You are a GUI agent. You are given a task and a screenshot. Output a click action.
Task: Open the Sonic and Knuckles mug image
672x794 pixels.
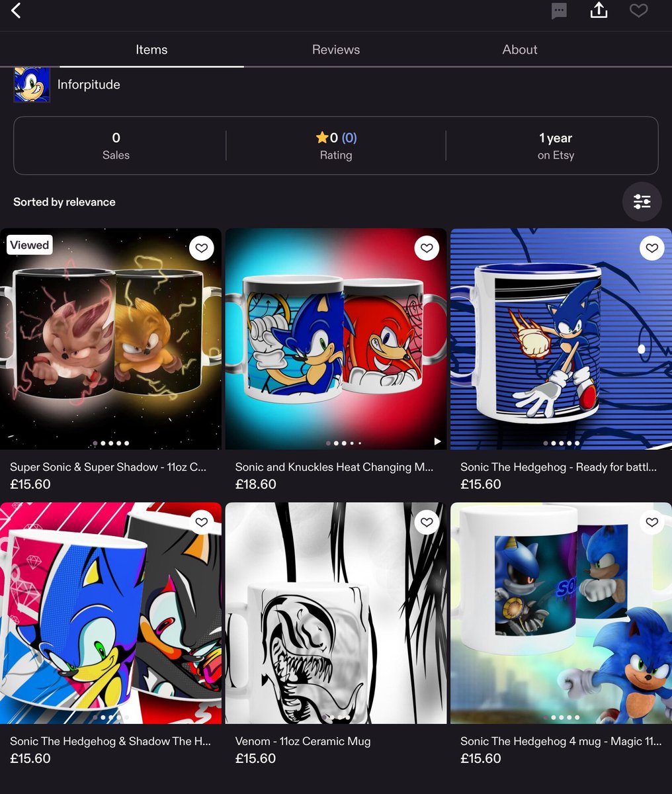click(336, 339)
